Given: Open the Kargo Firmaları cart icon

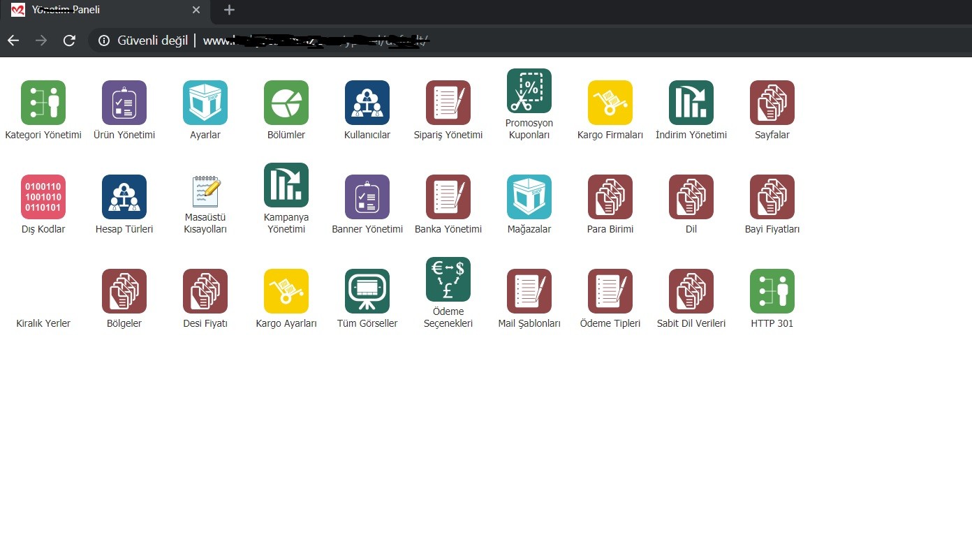Looking at the screenshot, I should click(x=610, y=103).
